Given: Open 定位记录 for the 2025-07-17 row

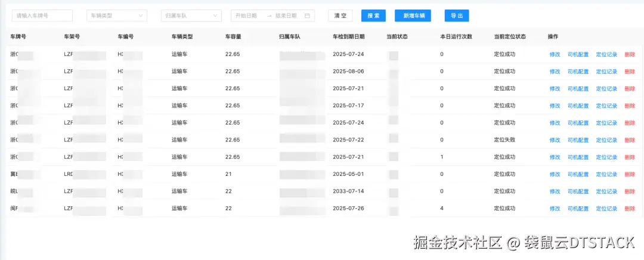Looking at the screenshot, I should point(606,106).
